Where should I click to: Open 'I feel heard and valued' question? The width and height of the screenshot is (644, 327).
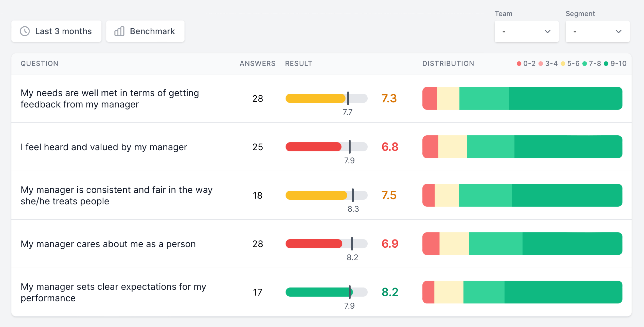coord(104,147)
